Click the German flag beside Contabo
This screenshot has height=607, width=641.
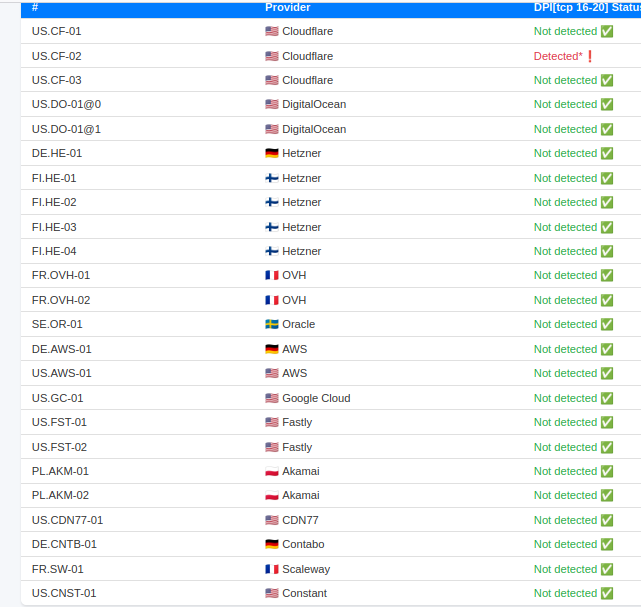(x=272, y=544)
